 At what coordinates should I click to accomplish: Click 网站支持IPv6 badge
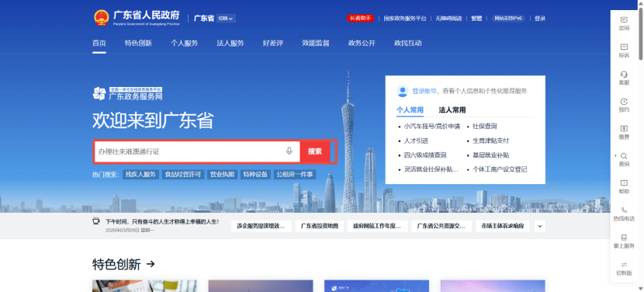508,18
